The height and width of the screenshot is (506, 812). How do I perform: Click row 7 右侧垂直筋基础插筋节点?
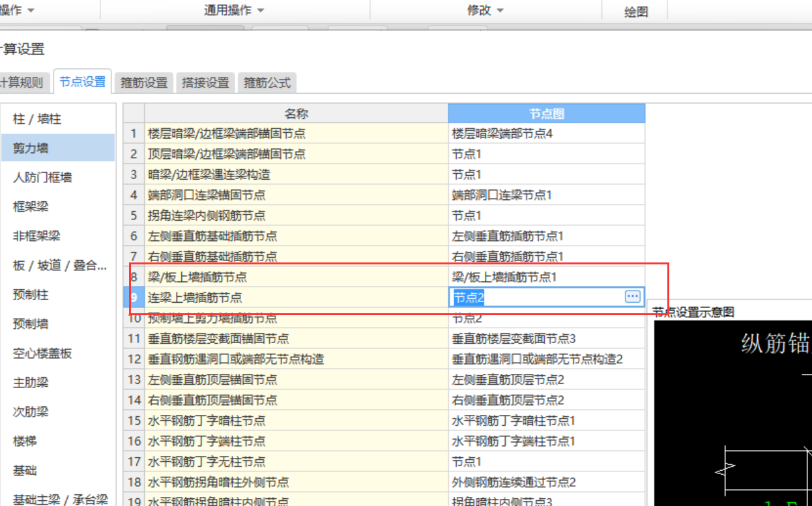pyautogui.click(x=297, y=257)
